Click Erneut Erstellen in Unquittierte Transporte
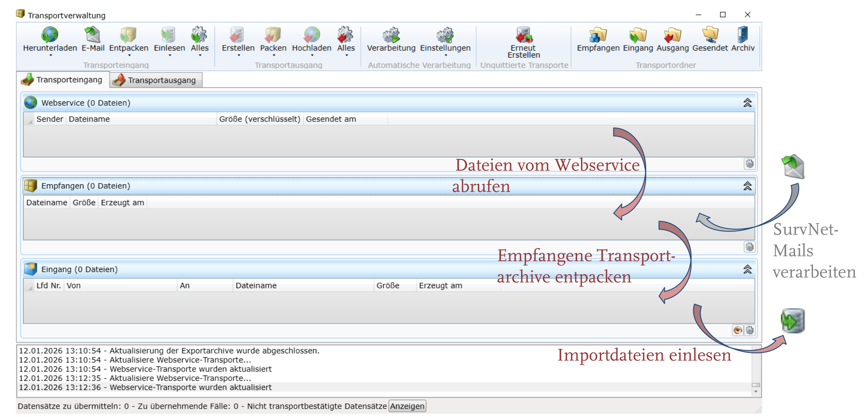868x417 pixels. pos(523,36)
